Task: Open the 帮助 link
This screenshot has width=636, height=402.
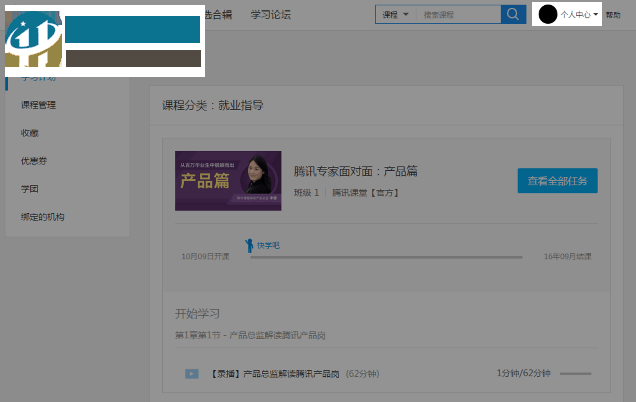Action: coord(613,15)
